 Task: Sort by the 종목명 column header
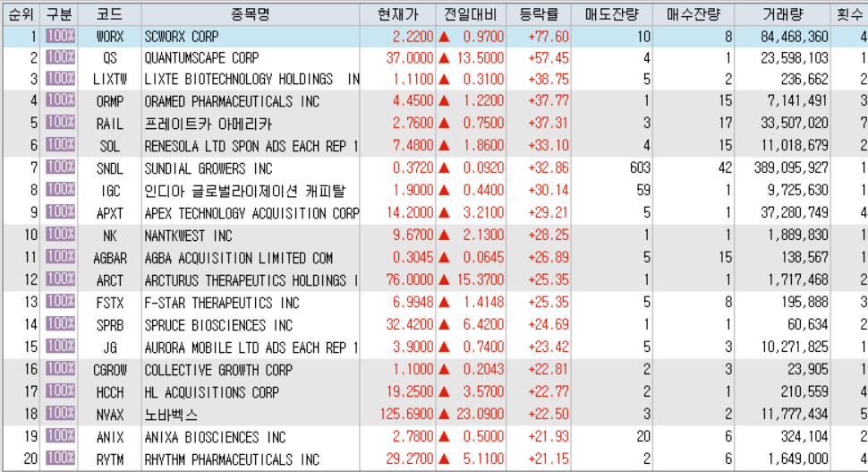tap(251, 13)
